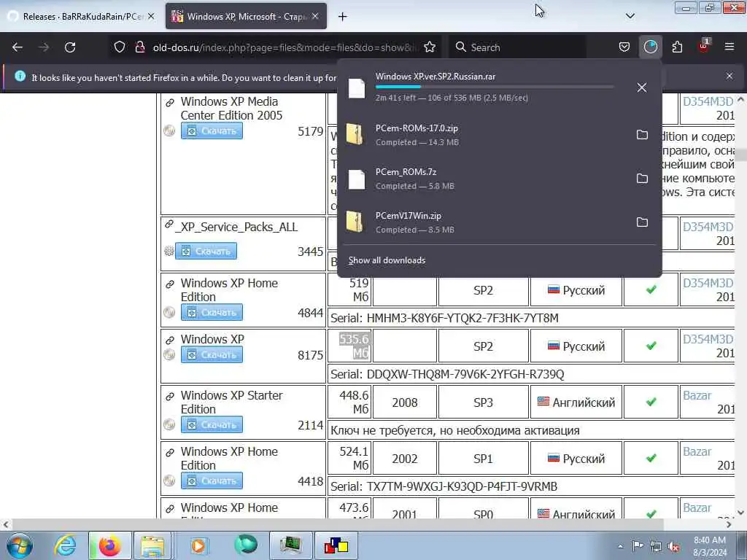Open the Action Center flag icon
This screenshot has height=560, width=747.
click(638, 546)
